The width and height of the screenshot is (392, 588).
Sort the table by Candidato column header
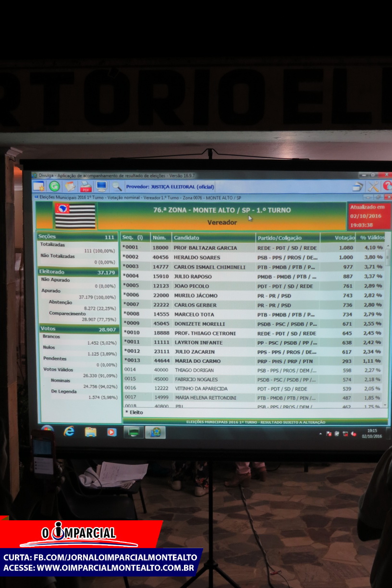pos(213,238)
